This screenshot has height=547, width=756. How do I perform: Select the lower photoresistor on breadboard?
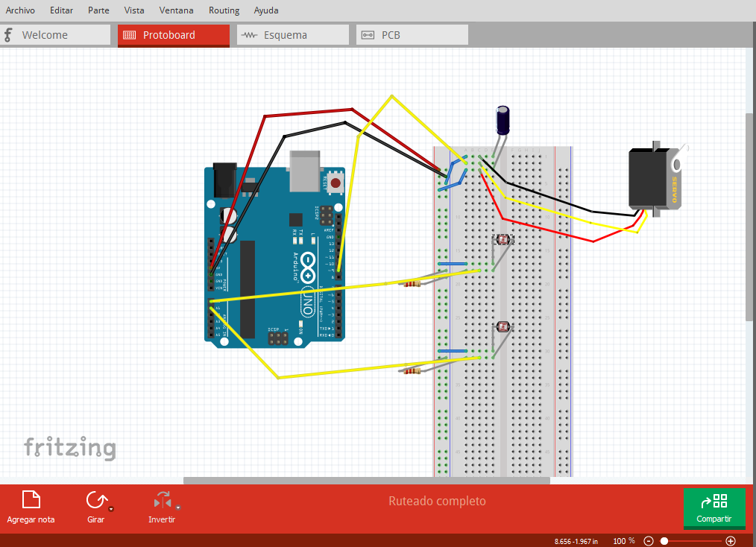tap(503, 326)
